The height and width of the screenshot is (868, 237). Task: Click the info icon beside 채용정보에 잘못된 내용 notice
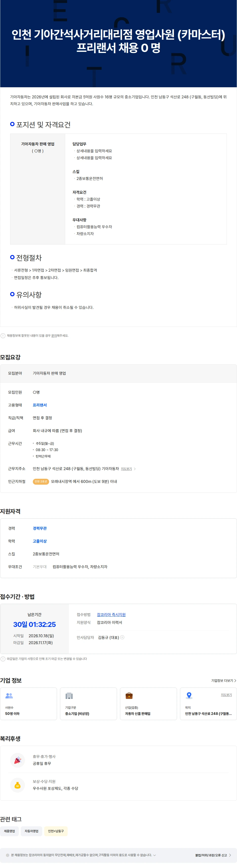[x=3, y=336]
